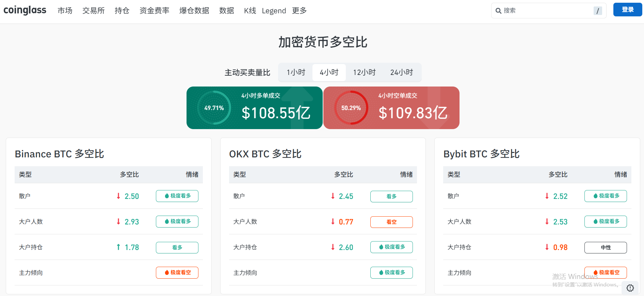The image size is (644, 296).
Task: Click 主力倾向 row label in OKX table
Action: coord(245,272)
